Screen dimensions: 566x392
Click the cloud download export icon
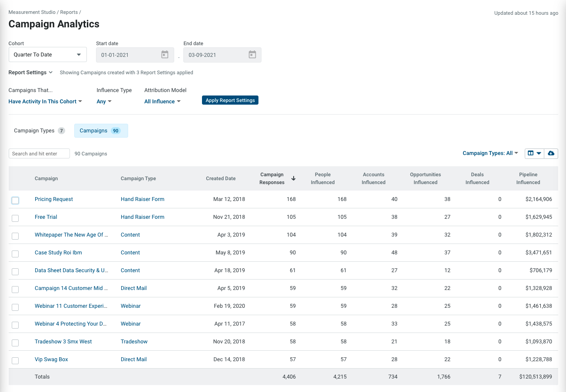pos(551,153)
